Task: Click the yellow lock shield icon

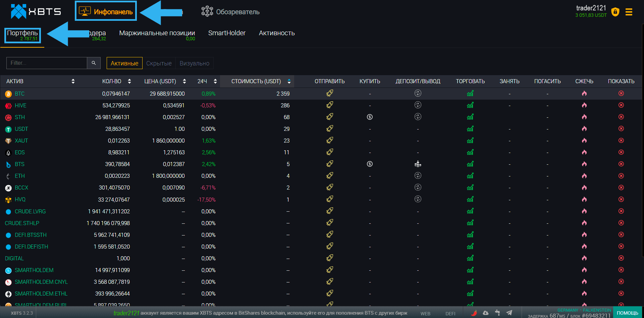Action: [615, 12]
